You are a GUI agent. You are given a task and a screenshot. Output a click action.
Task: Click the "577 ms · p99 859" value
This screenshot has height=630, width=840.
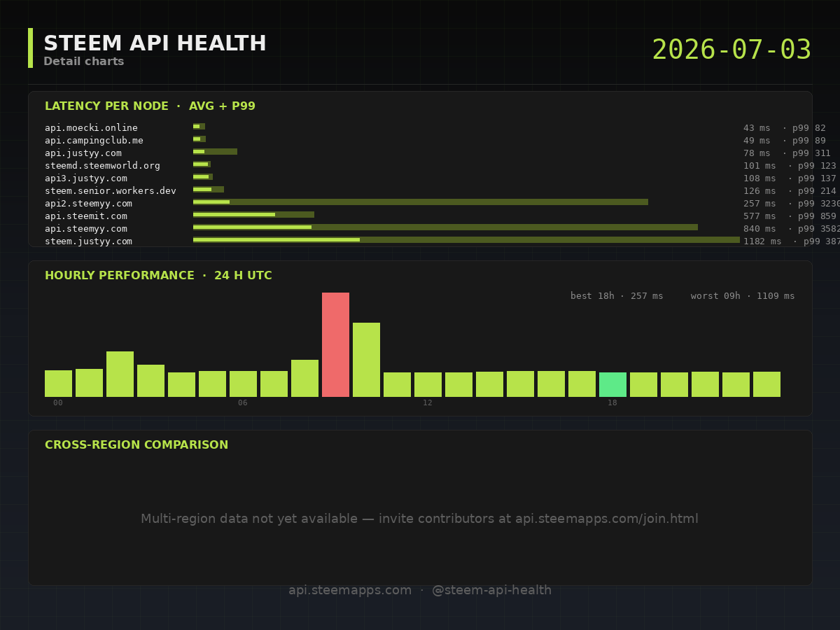pos(790,216)
